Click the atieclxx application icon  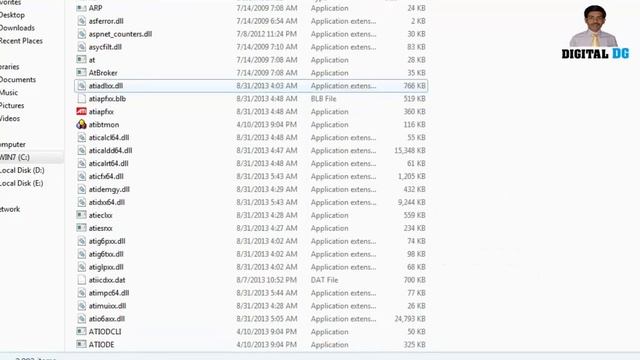(81, 215)
